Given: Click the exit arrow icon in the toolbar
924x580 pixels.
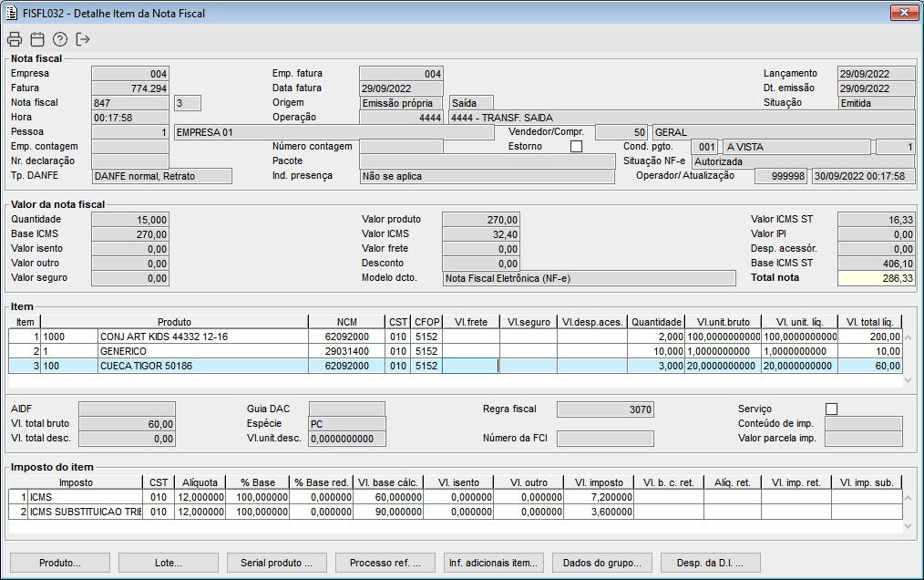Looking at the screenshot, I should pos(84,39).
